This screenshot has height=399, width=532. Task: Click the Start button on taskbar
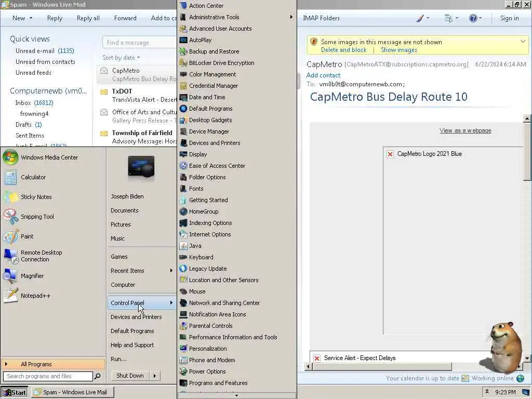(x=15, y=393)
